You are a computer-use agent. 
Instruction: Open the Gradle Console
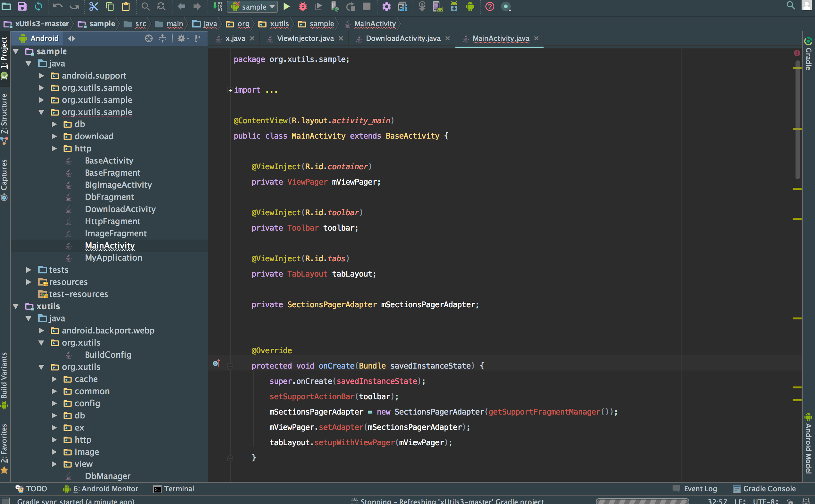coord(764,489)
